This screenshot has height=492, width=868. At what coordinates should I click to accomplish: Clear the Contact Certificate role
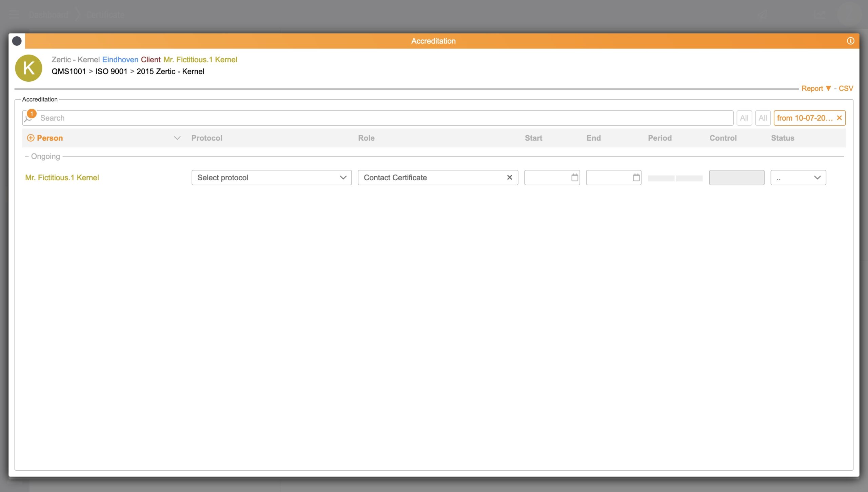(509, 178)
